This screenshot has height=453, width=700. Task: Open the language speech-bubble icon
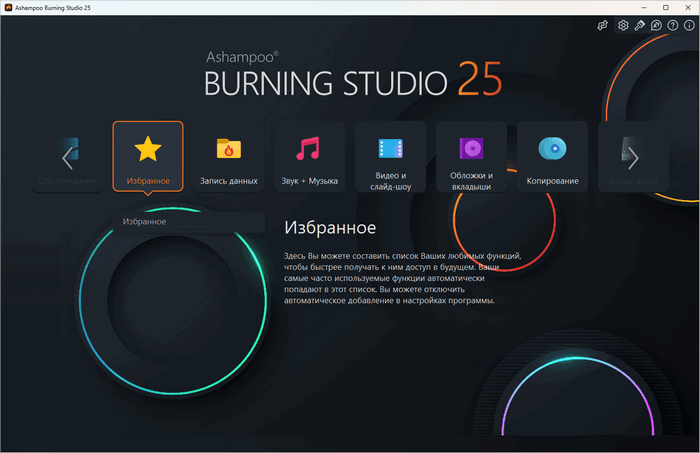pyautogui.click(x=656, y=25)
